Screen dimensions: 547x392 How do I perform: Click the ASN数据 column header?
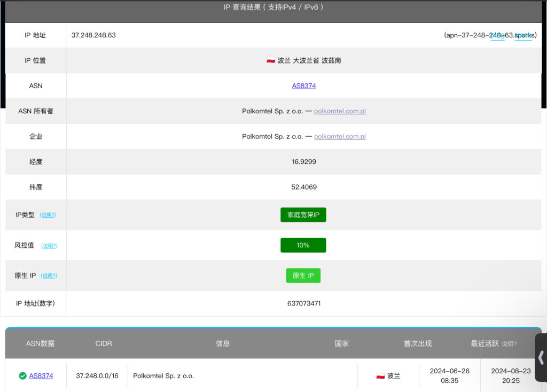point(41,343)
